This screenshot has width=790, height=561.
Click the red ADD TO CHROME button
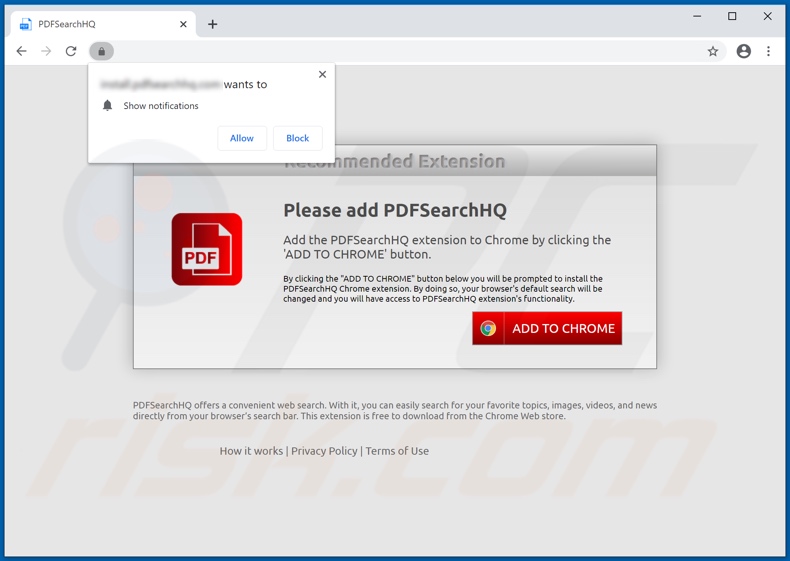(547, 328)
